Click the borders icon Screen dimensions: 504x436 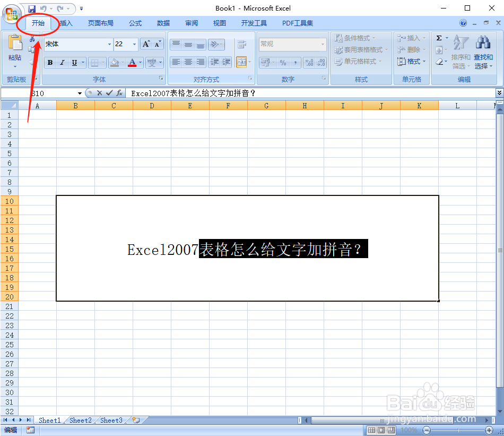[x=94, y=62]
